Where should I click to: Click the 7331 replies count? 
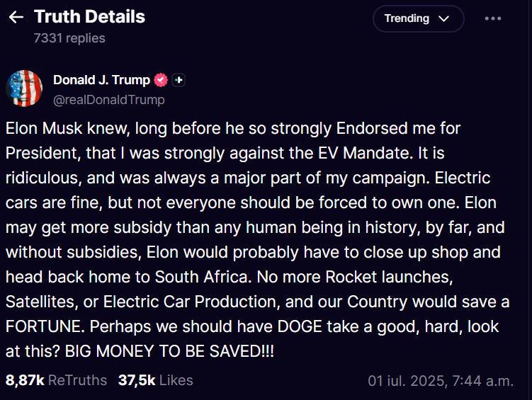pyautogui.click(x=69, y=38)
